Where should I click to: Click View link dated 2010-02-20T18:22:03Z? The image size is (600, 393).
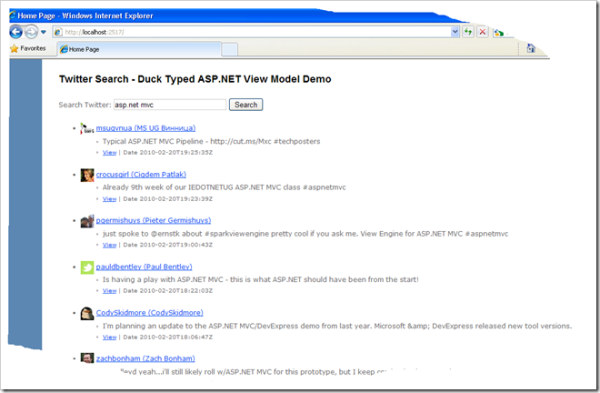pos(109,291)
